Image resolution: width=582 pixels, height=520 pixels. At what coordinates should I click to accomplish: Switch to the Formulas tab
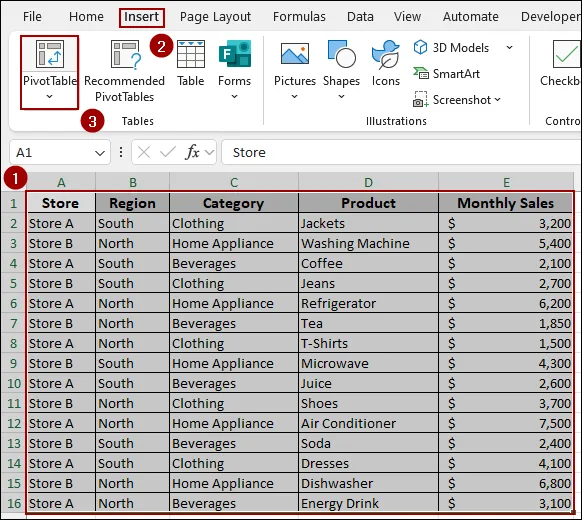299,17
